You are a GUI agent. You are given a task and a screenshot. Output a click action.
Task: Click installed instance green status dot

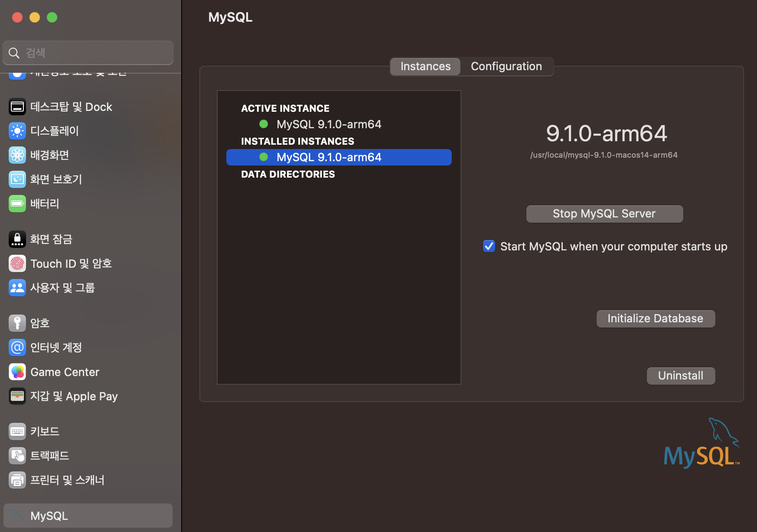click(264, 157)
